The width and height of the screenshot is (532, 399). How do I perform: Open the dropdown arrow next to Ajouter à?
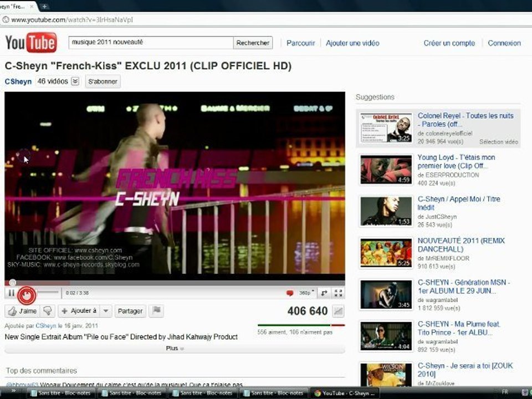(x=106, y=311)
